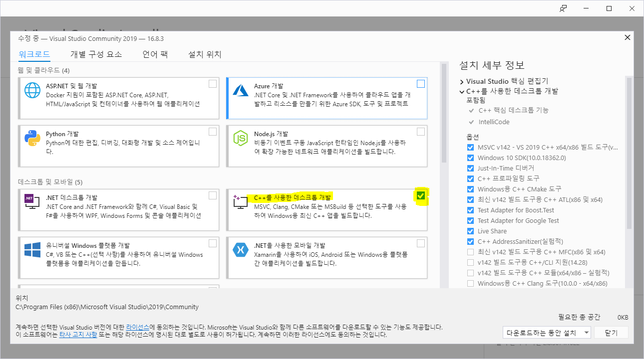Expand Visual Studio 핵심 편집기 details
This screenshot has height=359, width=644.
pos(462,81)
